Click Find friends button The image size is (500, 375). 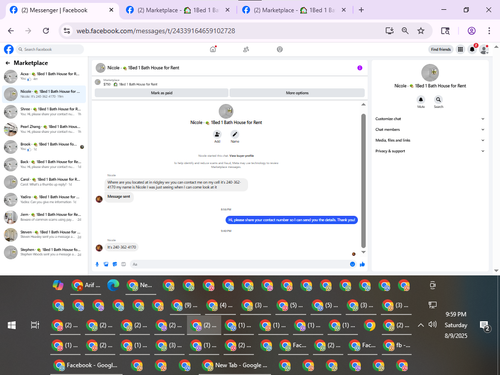pyautogui.click(x=441, y=49)
